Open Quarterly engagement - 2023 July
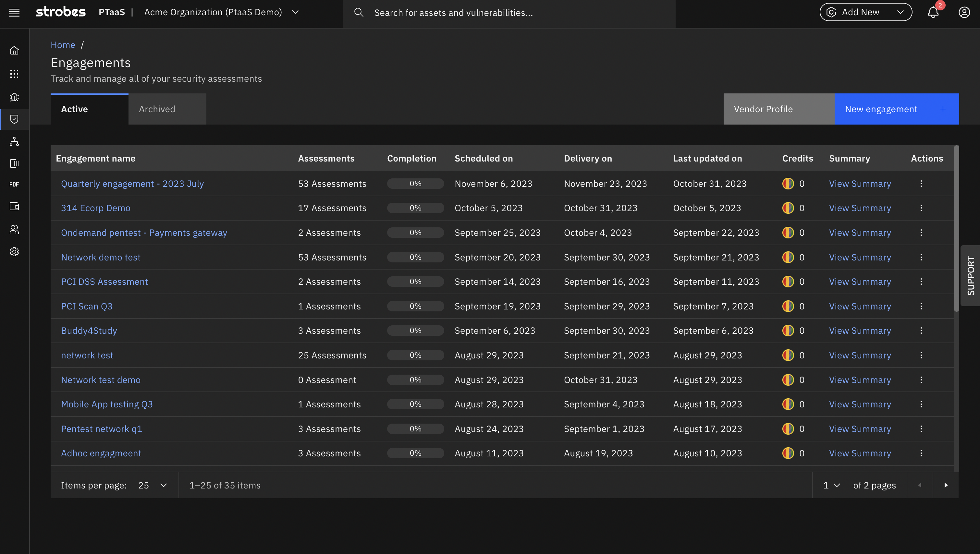This screenshot has height=554, width=980. (132, 183)
